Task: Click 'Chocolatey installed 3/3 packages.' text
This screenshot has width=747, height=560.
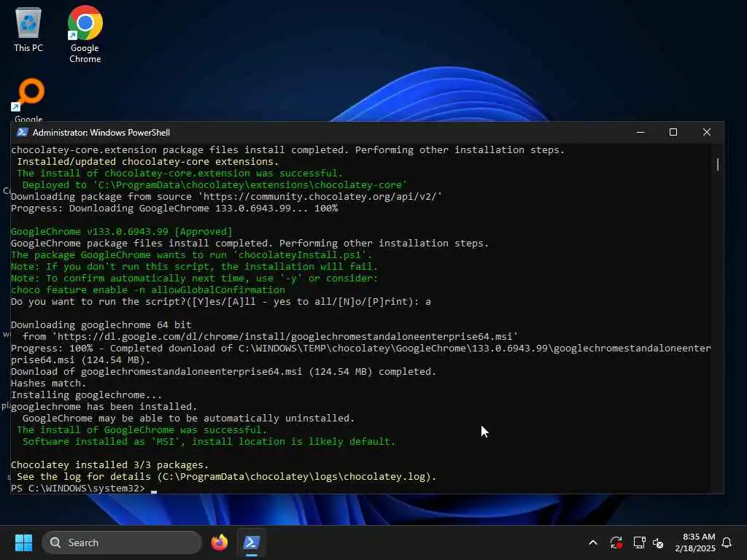Action: coord(110,464)
